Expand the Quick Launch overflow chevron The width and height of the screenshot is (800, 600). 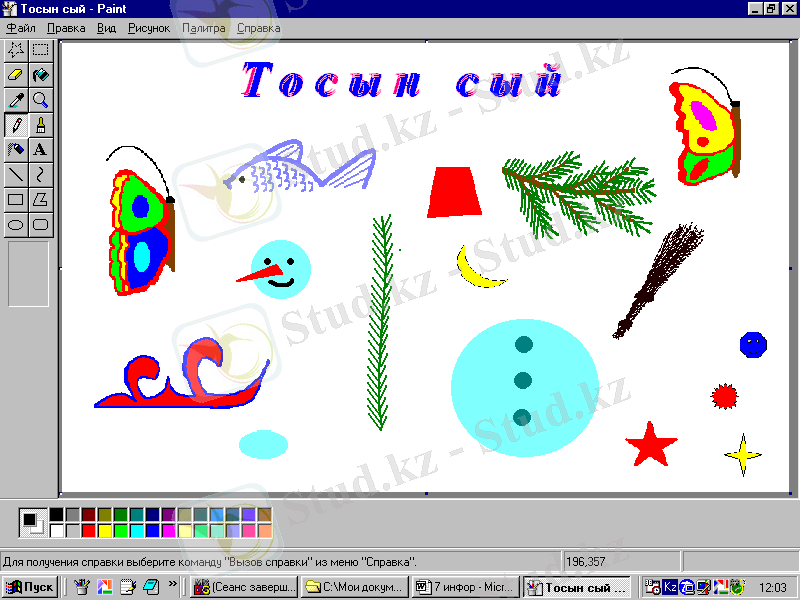coord(173,585)
